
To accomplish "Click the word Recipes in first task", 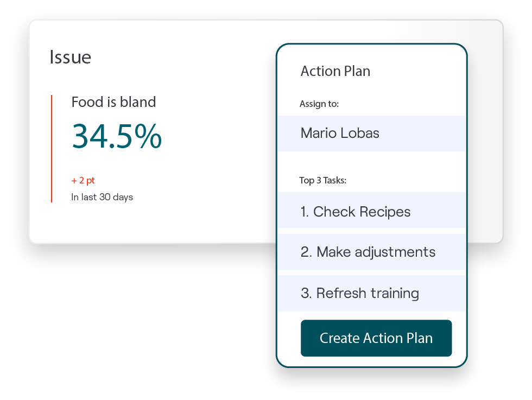I will tap(385, 212).
